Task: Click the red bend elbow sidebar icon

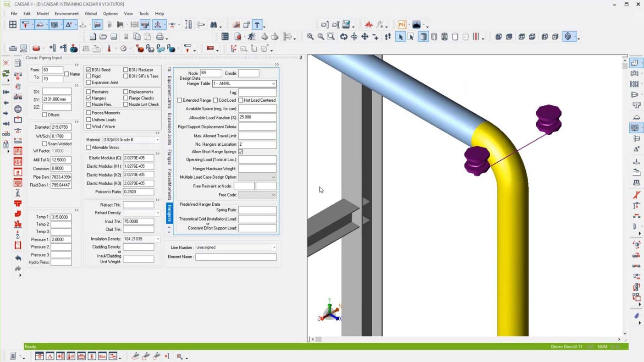Action: click(x=18, y=214)
